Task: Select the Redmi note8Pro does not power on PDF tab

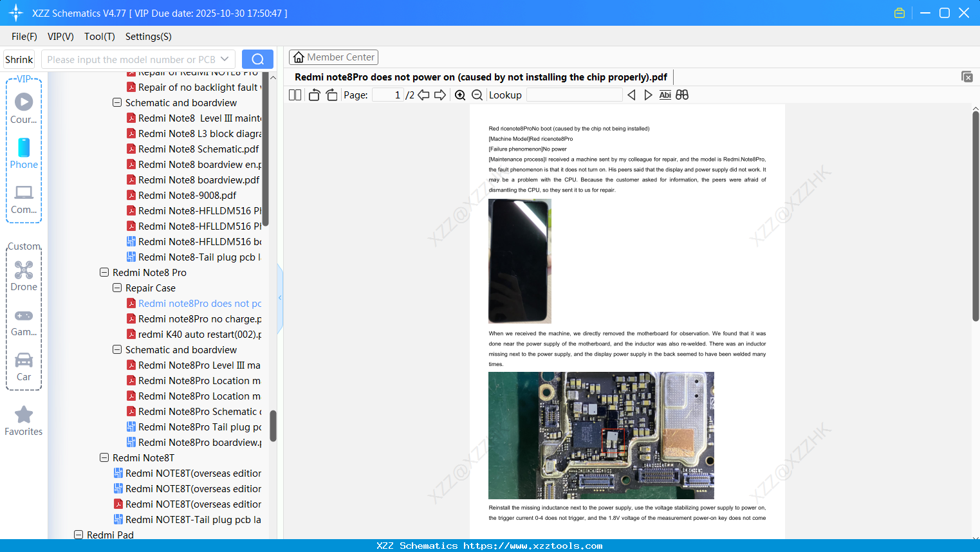Action: (481, 77)
